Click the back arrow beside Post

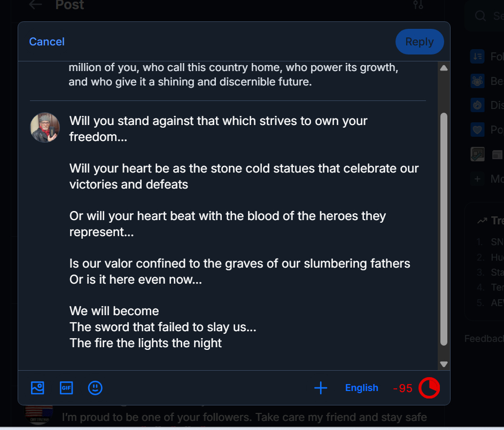pyautogui.click(x=35, y=5)
